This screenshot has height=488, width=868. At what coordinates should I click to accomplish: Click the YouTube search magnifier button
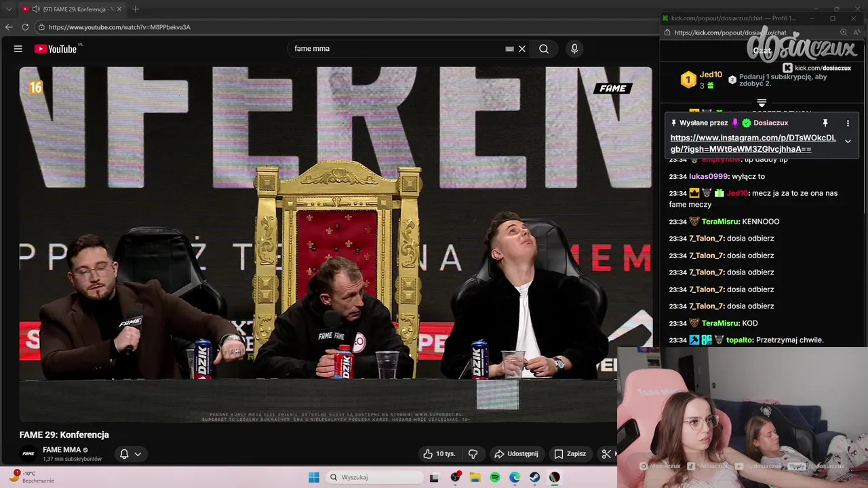click(x=544, y=49)
